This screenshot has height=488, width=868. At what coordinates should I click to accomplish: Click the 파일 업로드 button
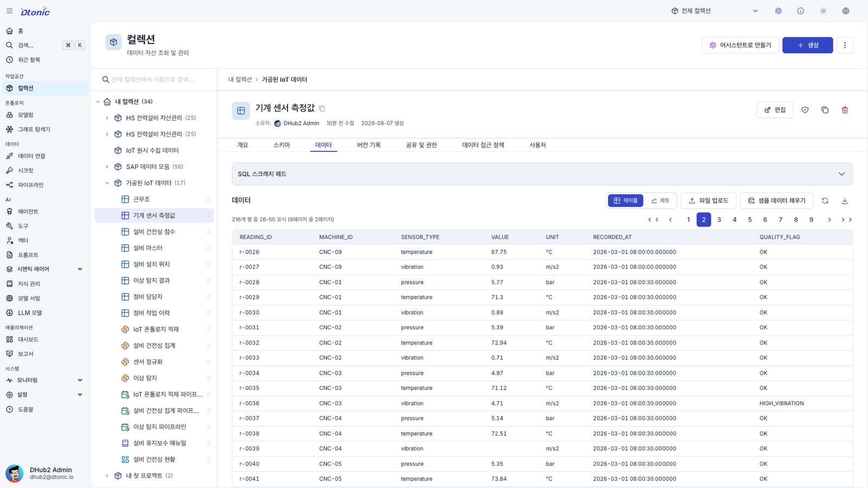pyautogui.click(x=709, y=201)
